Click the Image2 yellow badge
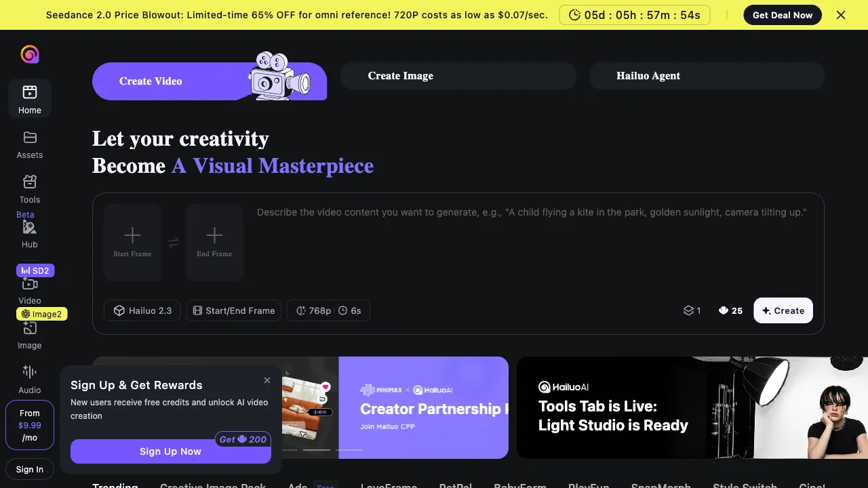This screenshot has width=868, height=488. (x=42, y=314)
